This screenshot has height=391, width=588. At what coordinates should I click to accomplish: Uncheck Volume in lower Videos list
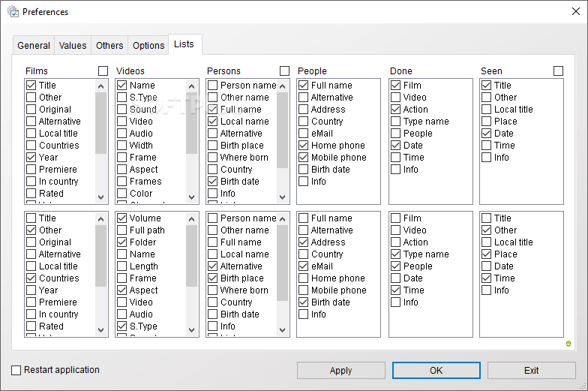121,218
